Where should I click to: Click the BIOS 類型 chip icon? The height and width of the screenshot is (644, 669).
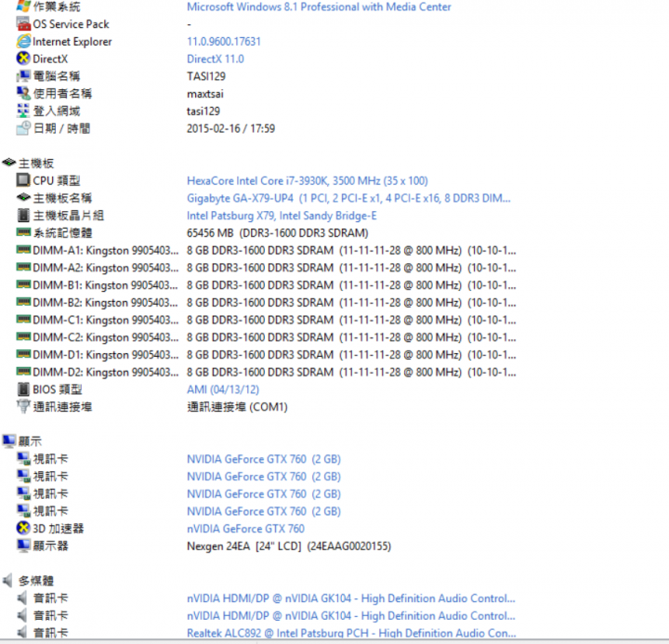pyautogui.click(x=23, y=389)
